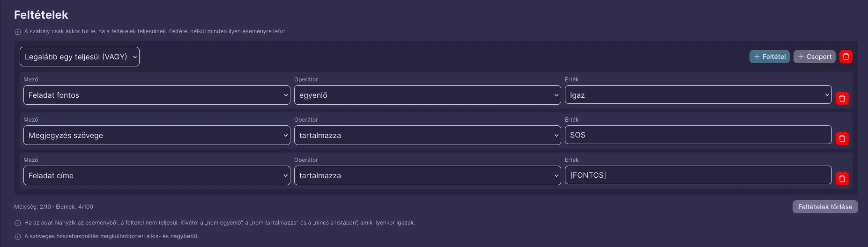Click the value field containing [FONTOS]
The image size is (868, 247).
coord(698,175)
